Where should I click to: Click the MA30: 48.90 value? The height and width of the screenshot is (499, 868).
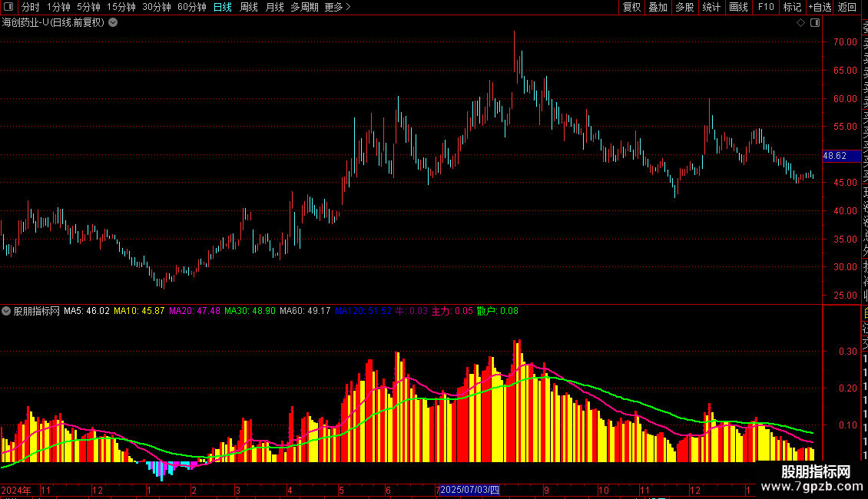250,311
